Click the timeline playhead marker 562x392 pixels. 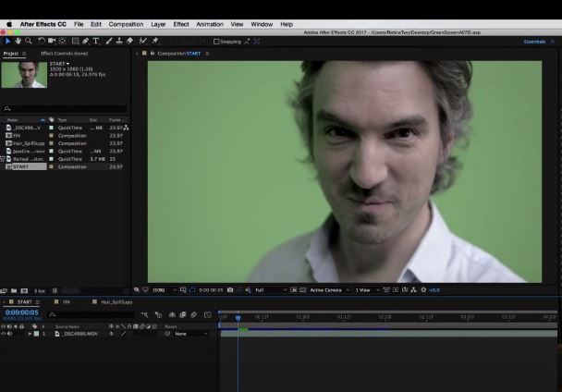[238, 317]
